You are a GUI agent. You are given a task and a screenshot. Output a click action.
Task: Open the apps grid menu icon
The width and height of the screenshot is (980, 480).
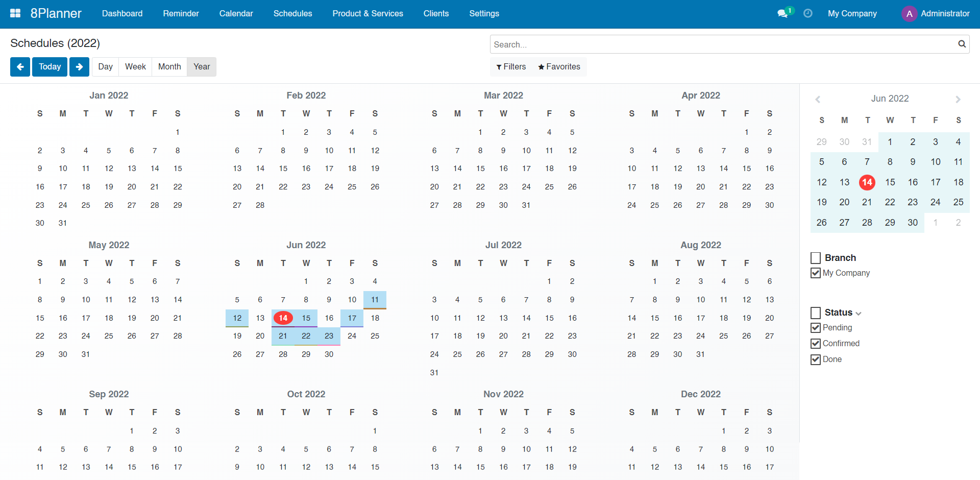point(15,13)
